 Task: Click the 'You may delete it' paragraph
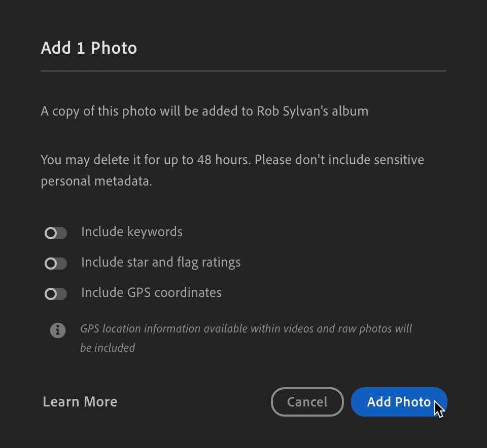(232, 170)
